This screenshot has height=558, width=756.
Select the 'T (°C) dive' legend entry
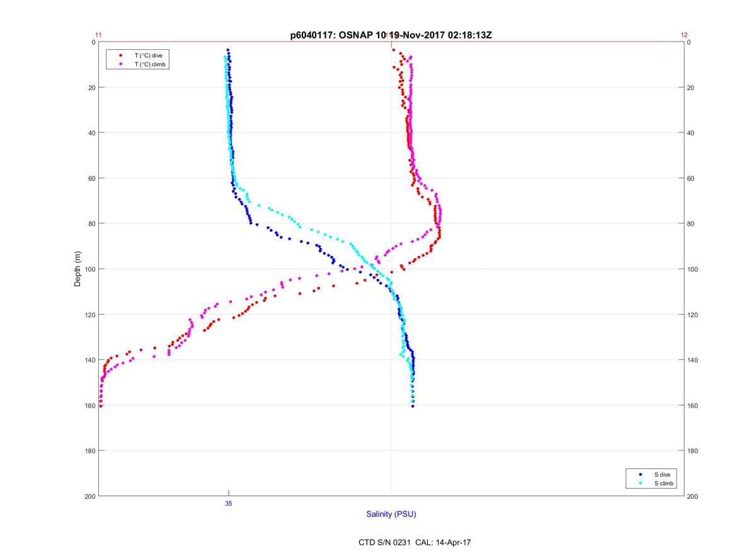(149, 55)
